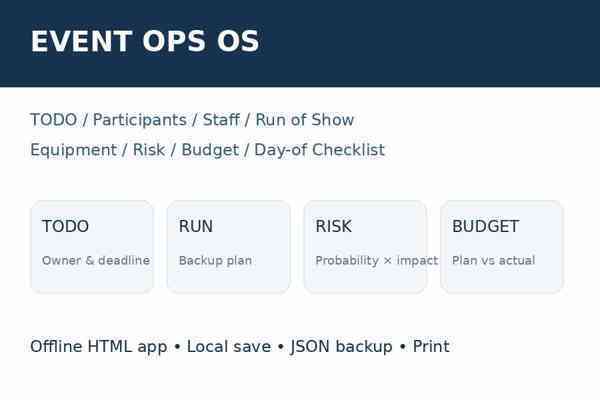Open the RUN card

click(228, 247)
